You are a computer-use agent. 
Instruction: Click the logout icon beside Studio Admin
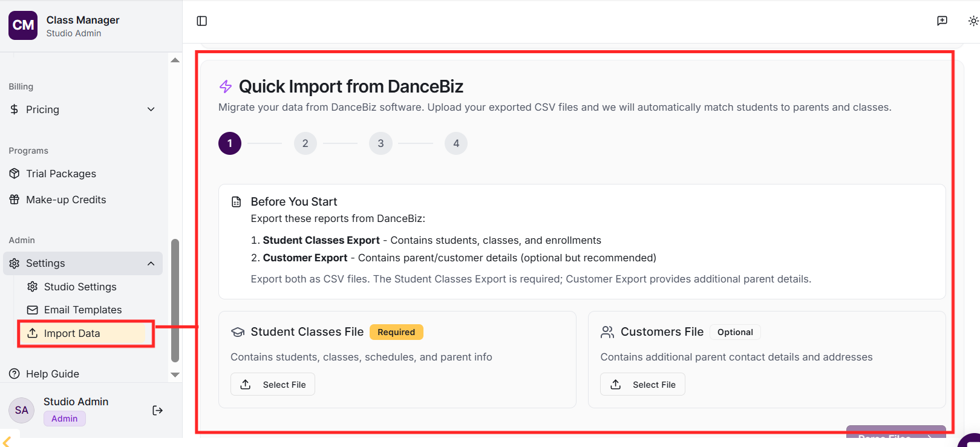(x=157, y=411)
